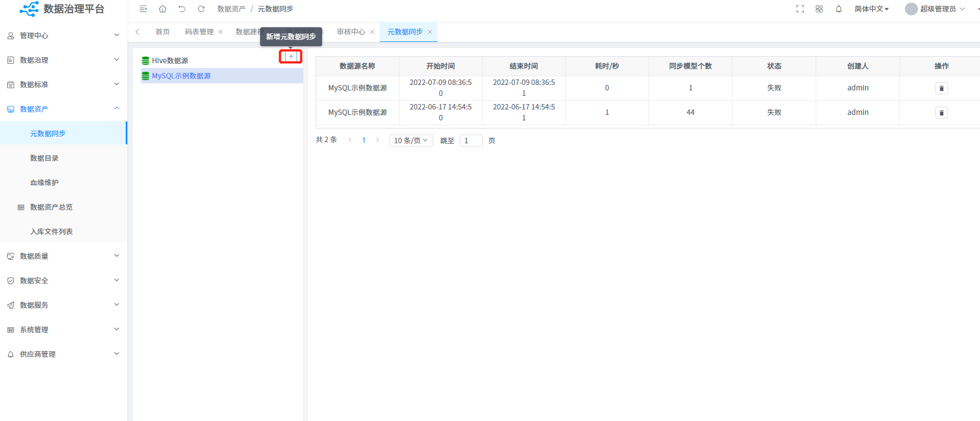Toggle the sidebar collapse menu icon
Screen dimensions: 980x421
tap(143, 9)
